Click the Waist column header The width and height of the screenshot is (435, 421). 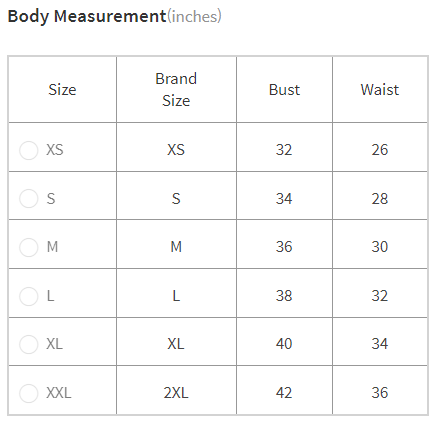380,89
